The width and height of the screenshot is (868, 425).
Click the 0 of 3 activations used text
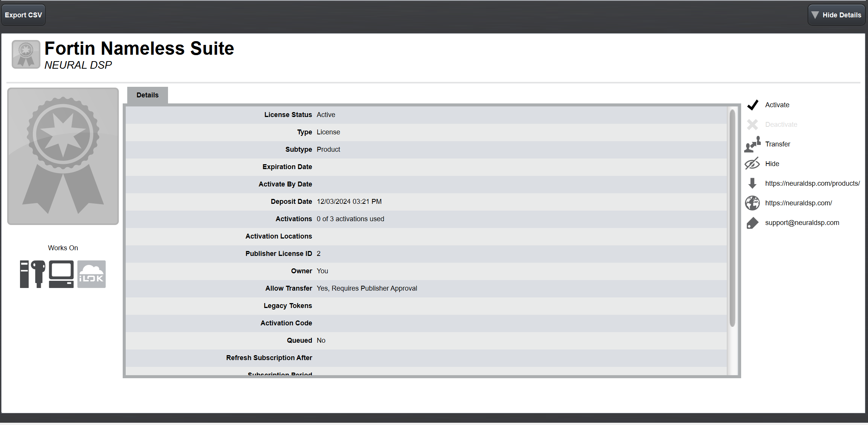coord(350,219)
